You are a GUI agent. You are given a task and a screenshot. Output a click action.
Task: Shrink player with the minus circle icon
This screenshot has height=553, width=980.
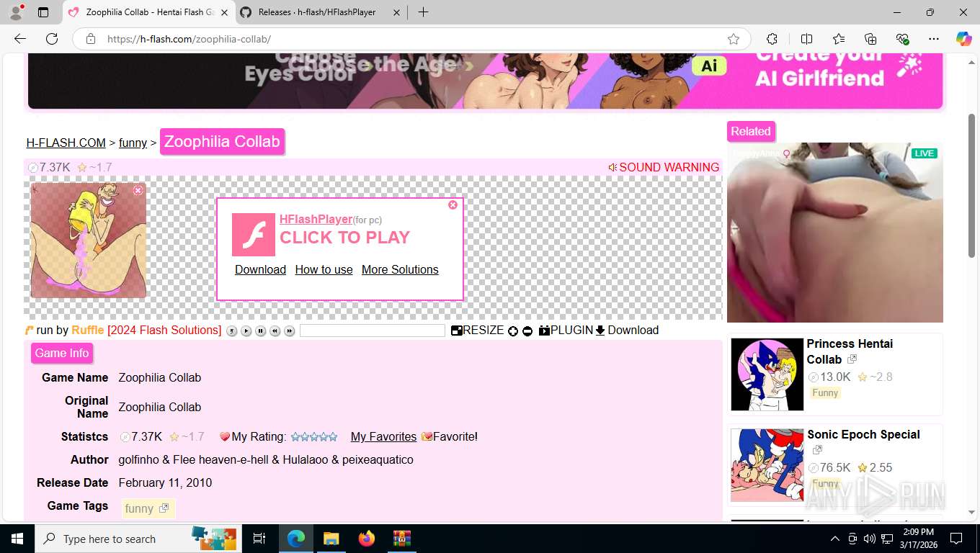(527, 331)
